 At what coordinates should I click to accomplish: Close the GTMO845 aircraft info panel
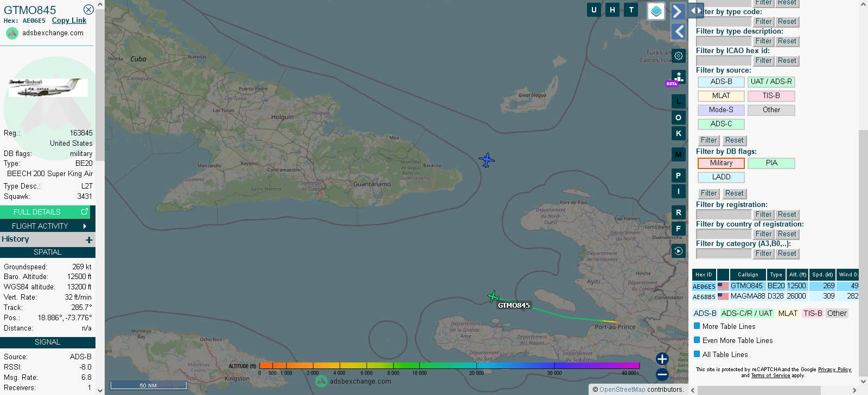click(88, 10)
